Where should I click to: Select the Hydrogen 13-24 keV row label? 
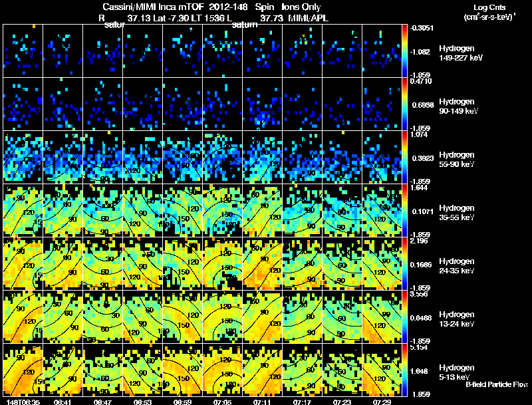tap(457, 319)
